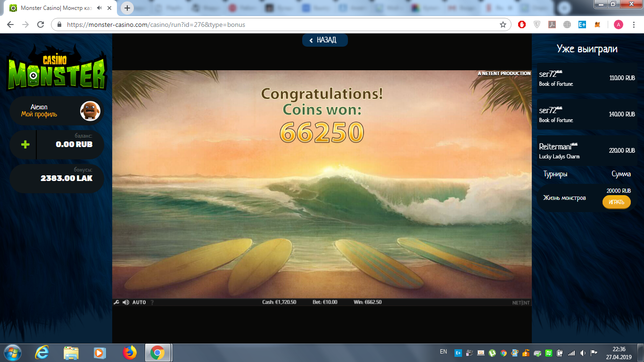Click the 110.00 RUB winner row

(x=587, y=78)
